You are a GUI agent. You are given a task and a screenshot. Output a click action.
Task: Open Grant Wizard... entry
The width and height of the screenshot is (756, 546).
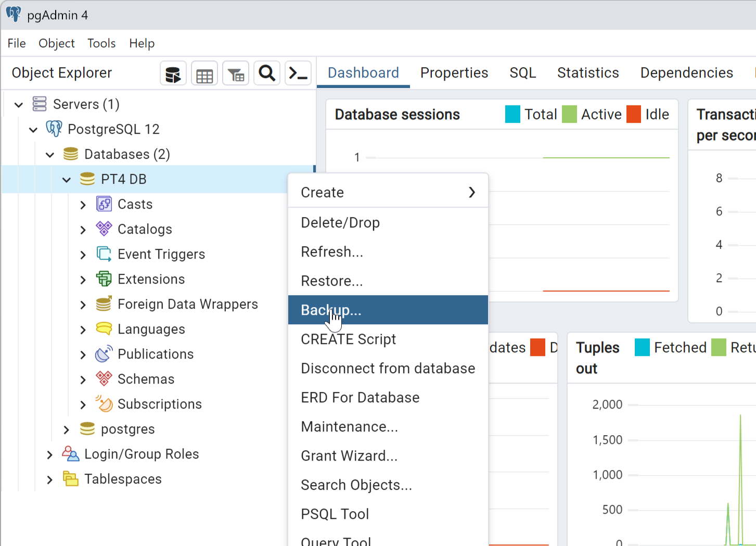(x=388, y=456)
